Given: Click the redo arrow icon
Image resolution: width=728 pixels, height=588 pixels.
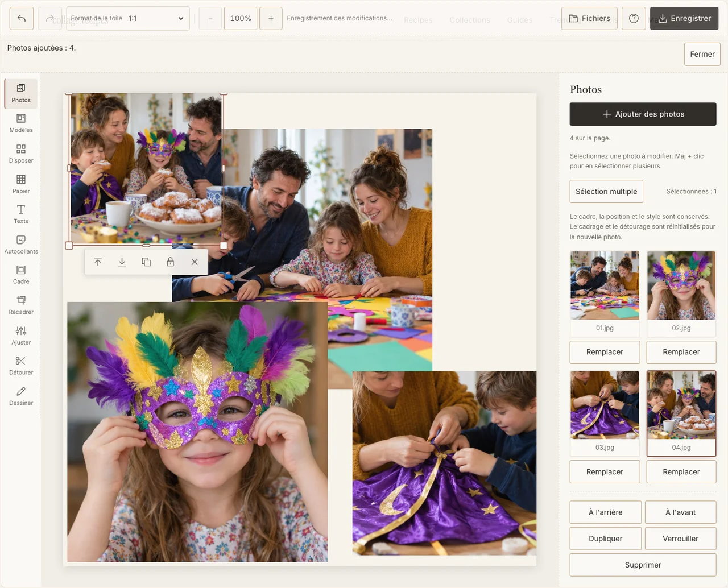Looking at the screenshot, I should coord(50,18).
